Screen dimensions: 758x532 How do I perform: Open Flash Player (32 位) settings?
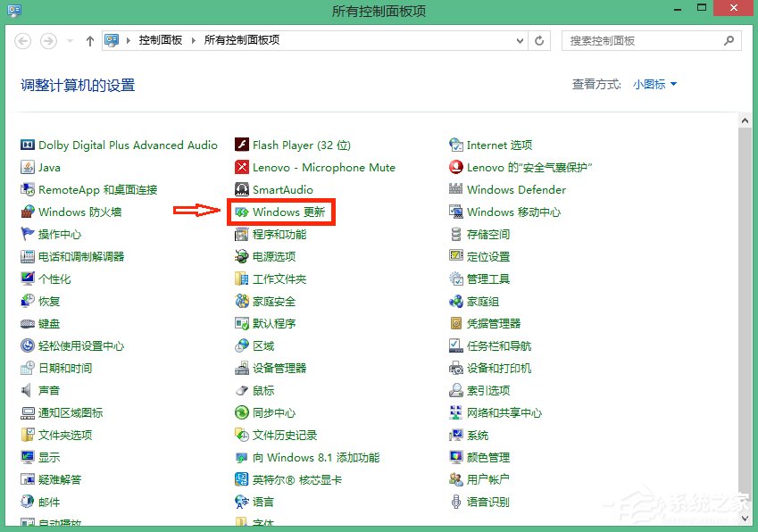pyautogui.click(x=292, y=145)
